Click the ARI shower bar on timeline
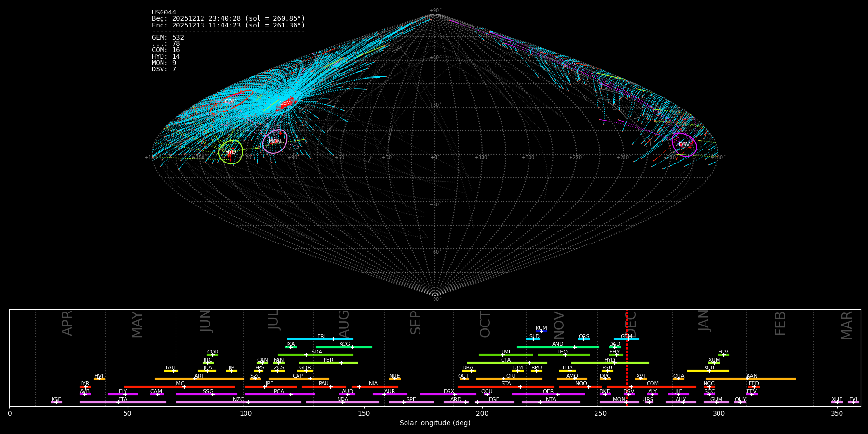The width and height of the screenshot is (868, 434). (200, 379)
